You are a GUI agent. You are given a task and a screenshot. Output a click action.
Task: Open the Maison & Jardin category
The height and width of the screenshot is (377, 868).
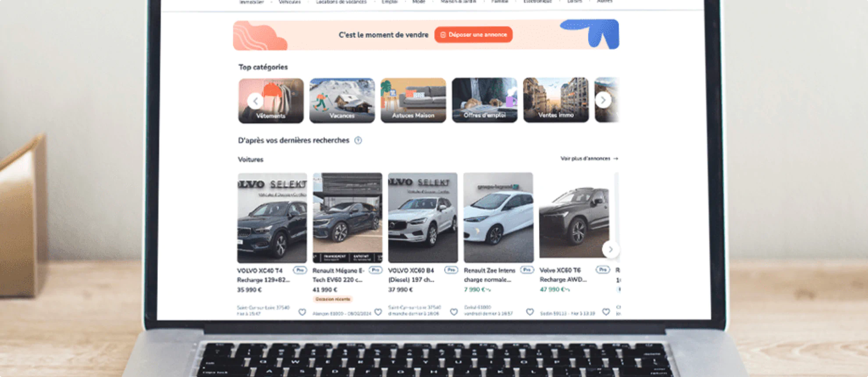coord(458,2)
